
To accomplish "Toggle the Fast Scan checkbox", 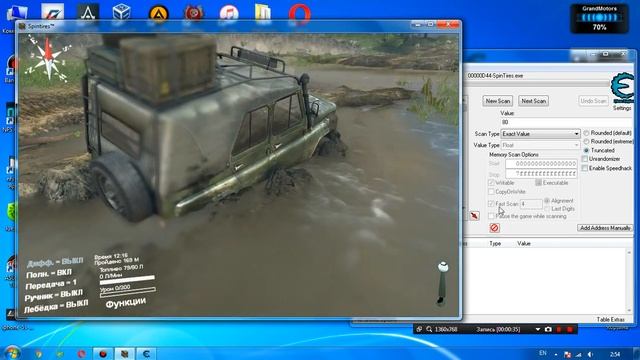I will point(491,203).
